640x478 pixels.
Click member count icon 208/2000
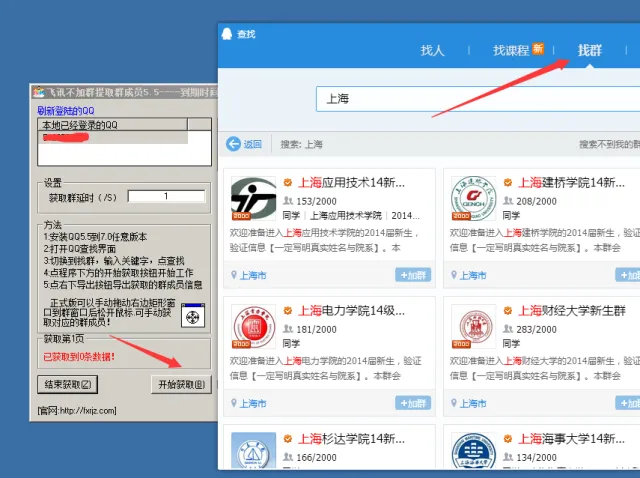(x=508, y=200)
